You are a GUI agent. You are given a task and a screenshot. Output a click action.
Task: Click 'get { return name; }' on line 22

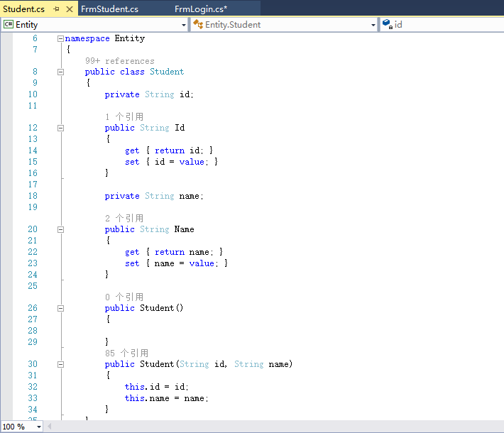tap(174, 252)
